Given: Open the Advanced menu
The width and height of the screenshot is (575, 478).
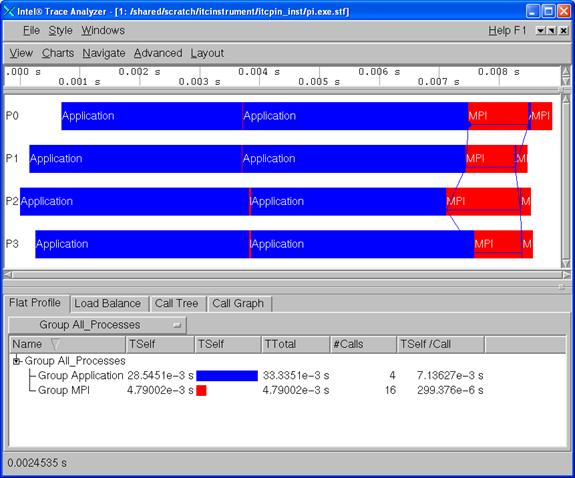Looking at the screenshot, I should pos(158,53).
